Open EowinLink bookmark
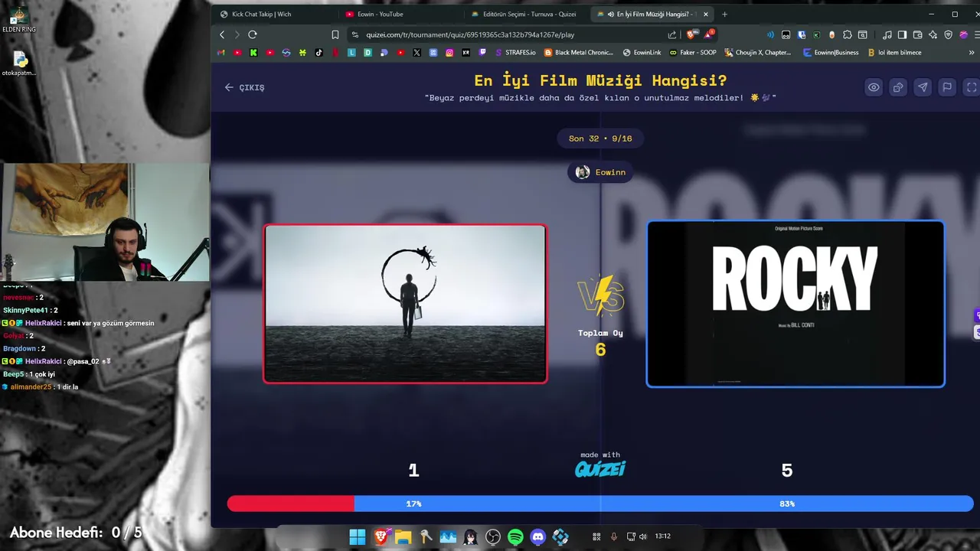Viewport: 980px width, 551px height. click(642, 53)
